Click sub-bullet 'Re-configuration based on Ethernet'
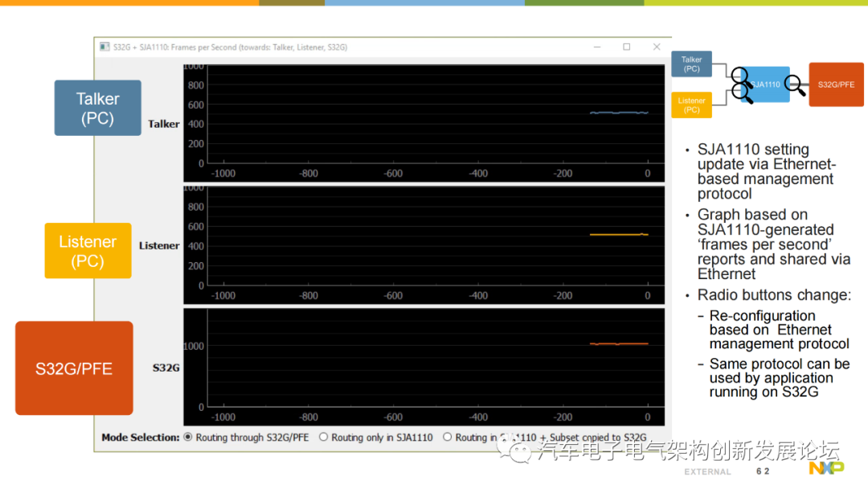The width and height of the screenshot is (868, 489). click(780, 330)
